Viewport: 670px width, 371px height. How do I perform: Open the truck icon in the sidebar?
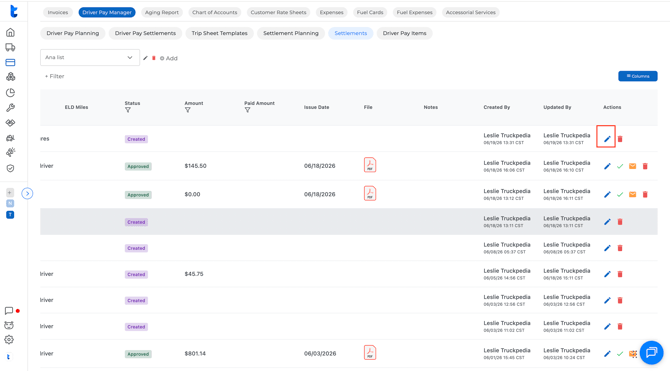pos(10,47)
